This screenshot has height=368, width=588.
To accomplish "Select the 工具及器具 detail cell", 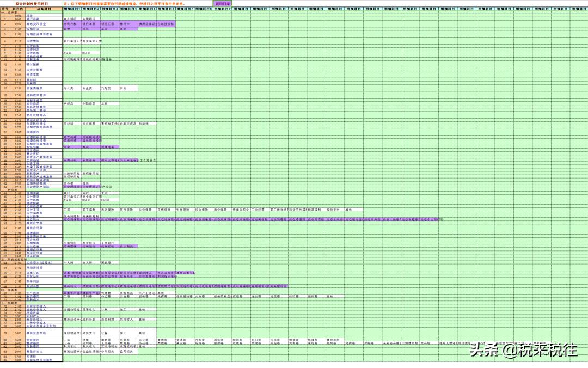I will [x=147, y=160].
